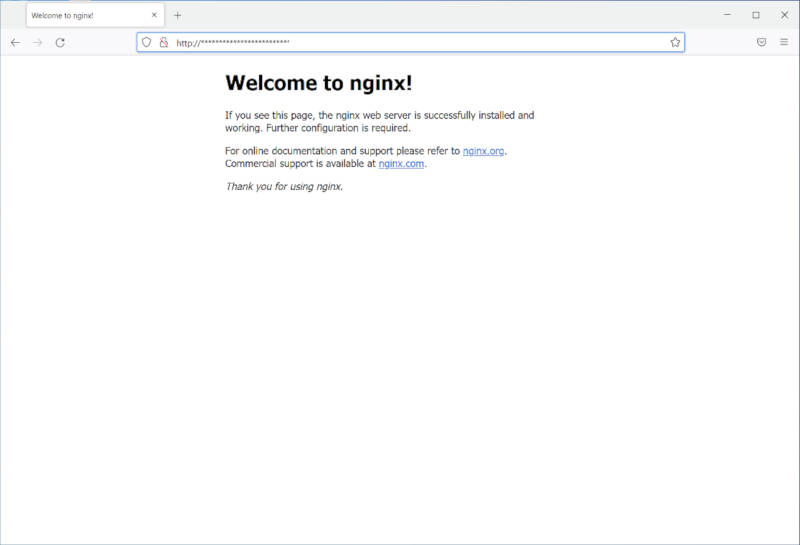Viewport: 800px width, 545px height.
Task: Reload the nginx welcome page
Action: click(60, 42)
